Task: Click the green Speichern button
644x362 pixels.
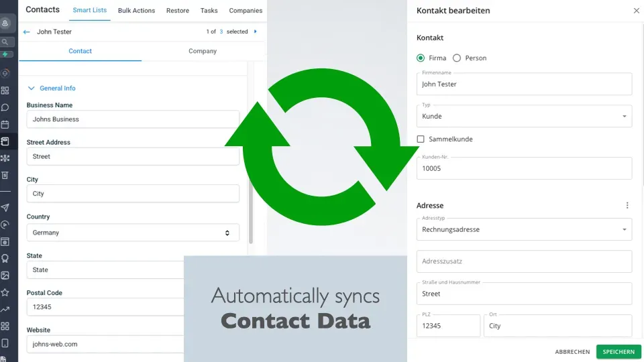Action: (x=618, y=352)
